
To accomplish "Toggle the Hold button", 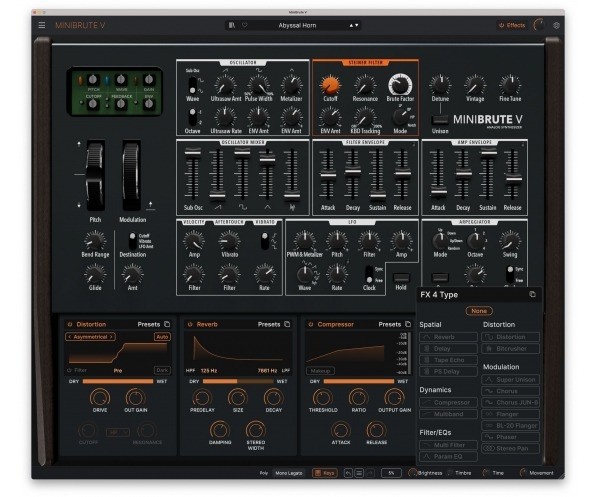I will [401, 278].
